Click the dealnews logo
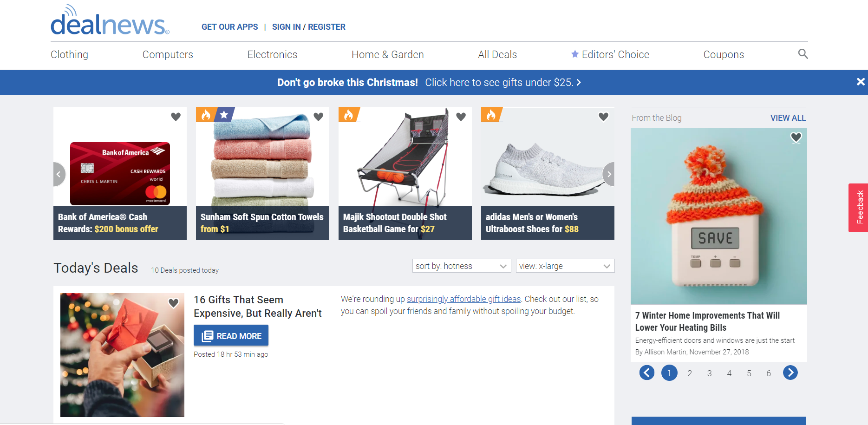The width and height of the screenshot is (868, 425). pos(110,20)
